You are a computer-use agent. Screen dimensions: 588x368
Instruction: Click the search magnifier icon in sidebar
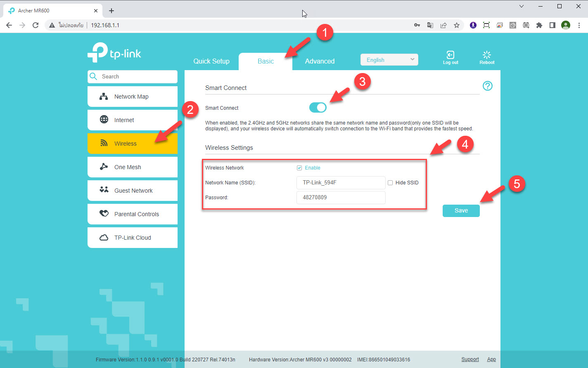(94, 76)
